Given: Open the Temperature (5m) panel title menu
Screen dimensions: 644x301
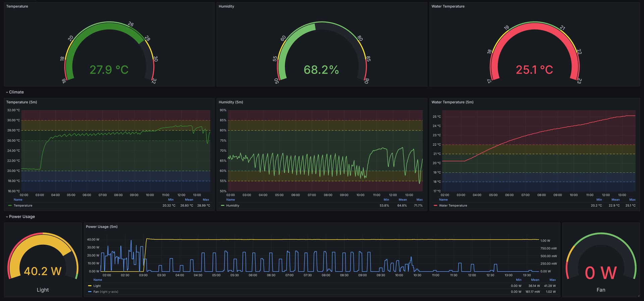Looking at the screenshot, I should 21,102.
